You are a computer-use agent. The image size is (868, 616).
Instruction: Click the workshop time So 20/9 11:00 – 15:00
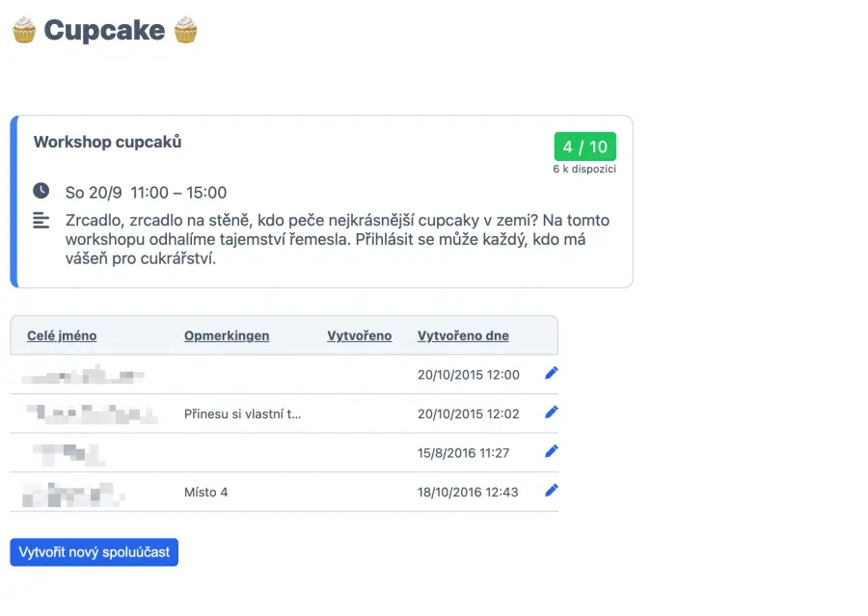click(x=146, y=192)
